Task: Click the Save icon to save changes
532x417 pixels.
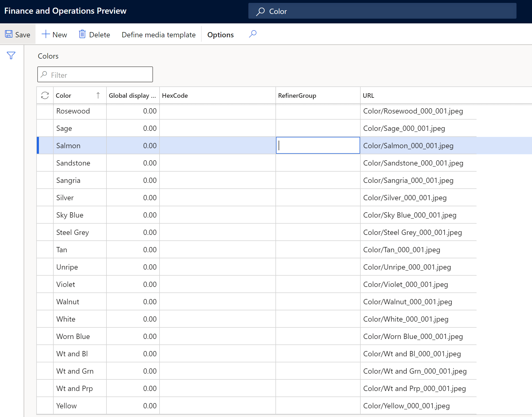Action: pos(9,34)
